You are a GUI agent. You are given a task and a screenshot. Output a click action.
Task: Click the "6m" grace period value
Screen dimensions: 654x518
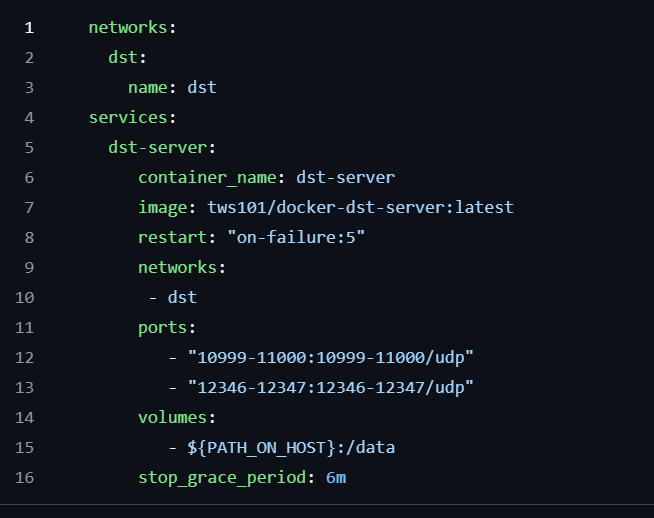336,477
